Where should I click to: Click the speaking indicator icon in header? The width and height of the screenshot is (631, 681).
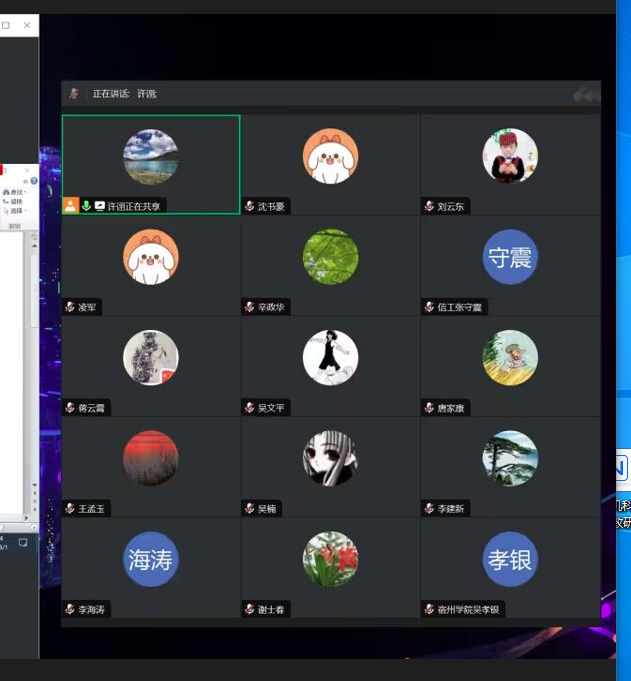74,94
